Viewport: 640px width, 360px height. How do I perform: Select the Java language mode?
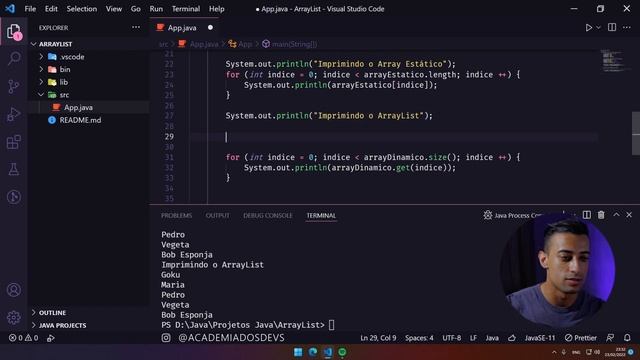[492, 338]
